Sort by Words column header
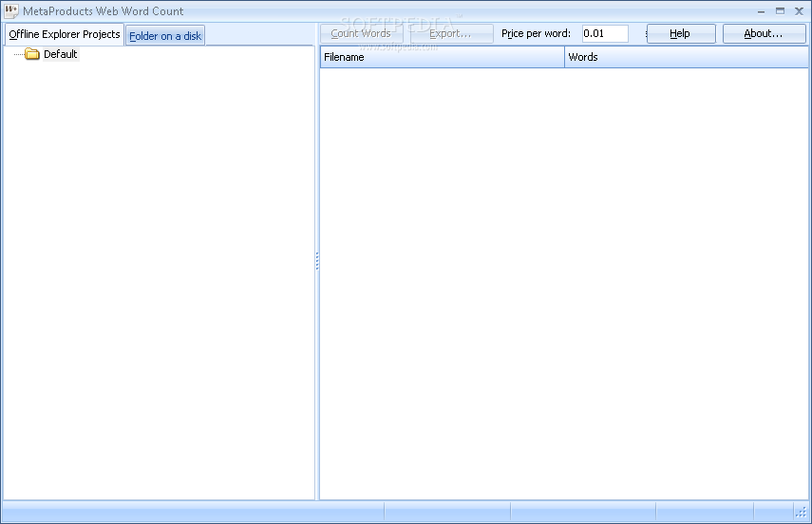The height and width of the screenshot is (524, 812). click(686, 57)
